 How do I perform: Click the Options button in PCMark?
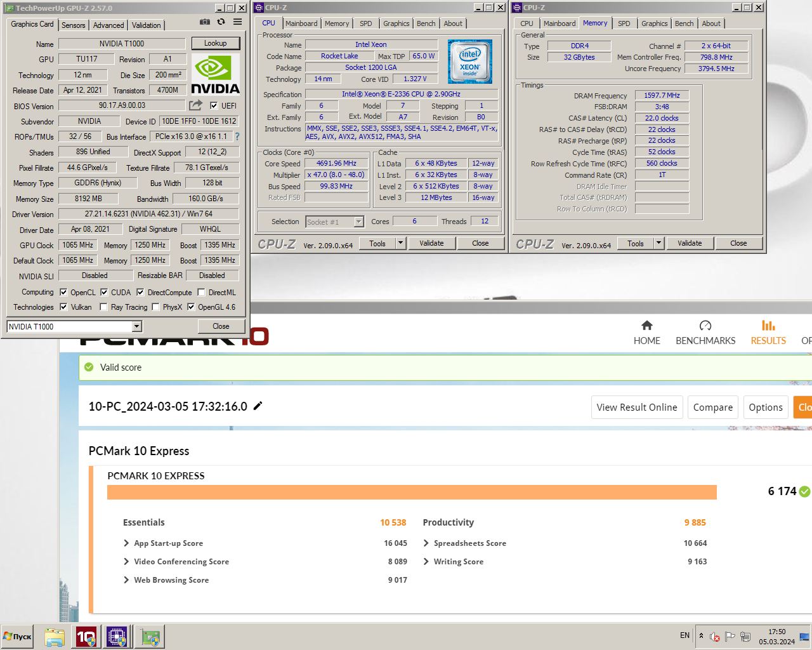[766, 408]
